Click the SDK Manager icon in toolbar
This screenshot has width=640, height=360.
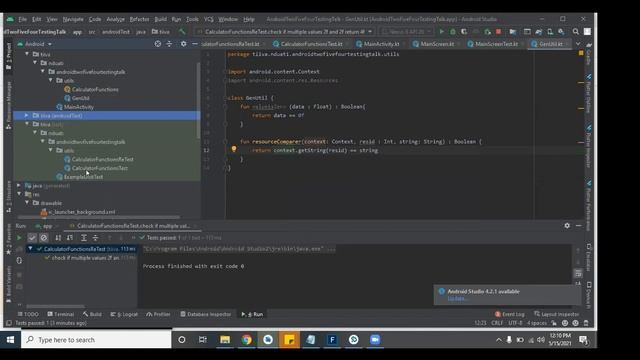pyautogui.click(x=561, y=31)
